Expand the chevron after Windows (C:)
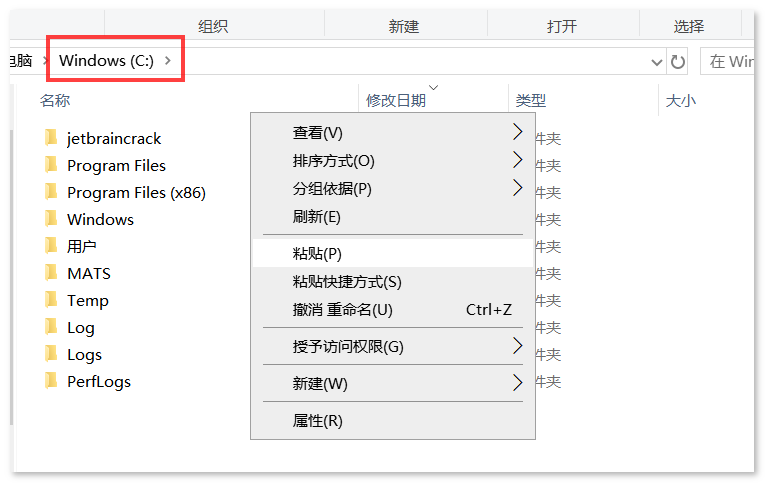Screen dimensions: 765x483 (168, 60)
